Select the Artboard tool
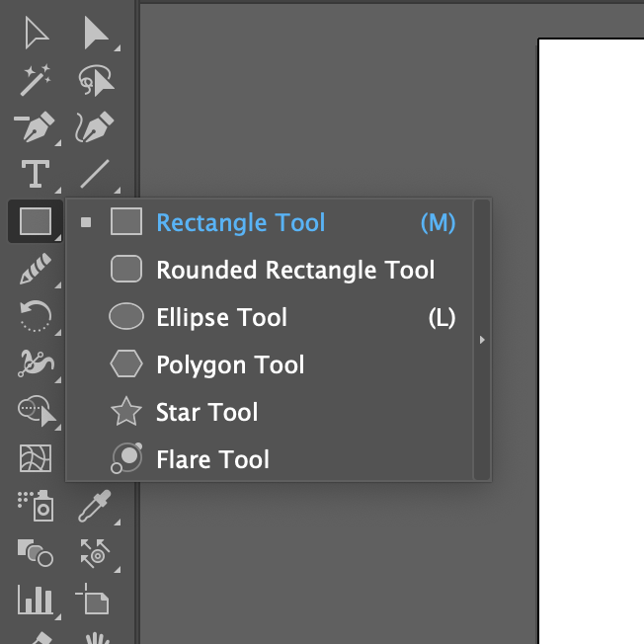644x644 pixels. pyautogui.click(x=93, y=599)
